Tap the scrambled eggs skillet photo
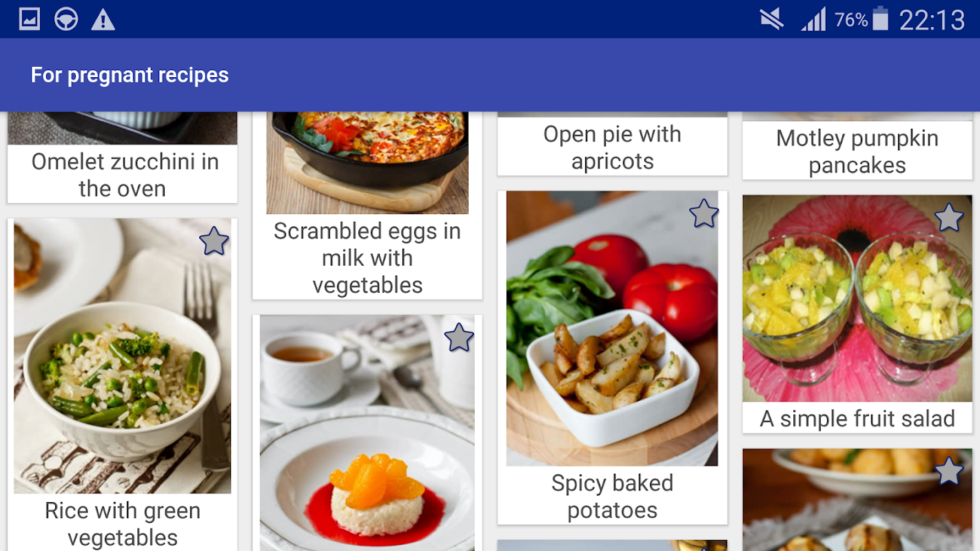This screenshot has height=551, width=980. pyautogui.click(x=367, y=163)
